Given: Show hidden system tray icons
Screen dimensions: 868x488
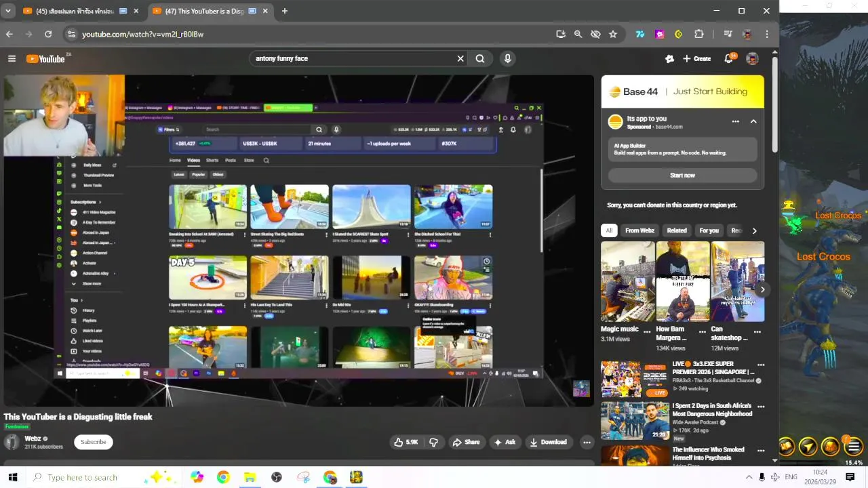Looking at the screenshot, I should coord(749,477).
